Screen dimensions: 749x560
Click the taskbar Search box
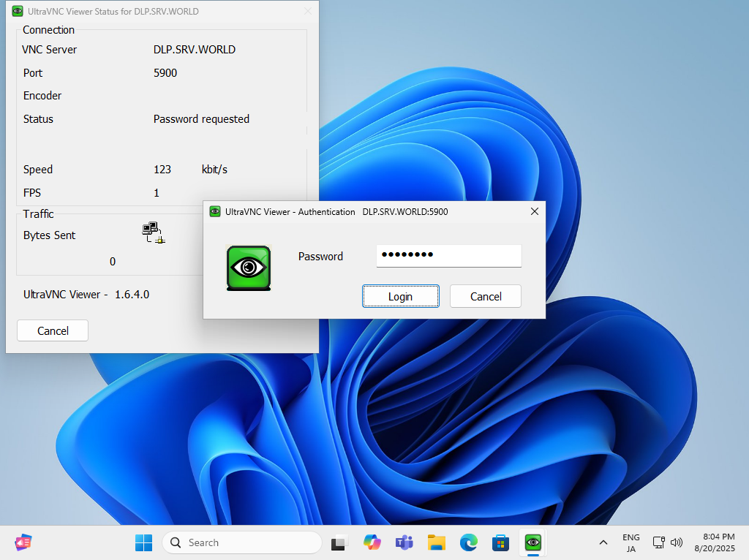point(241,542)
